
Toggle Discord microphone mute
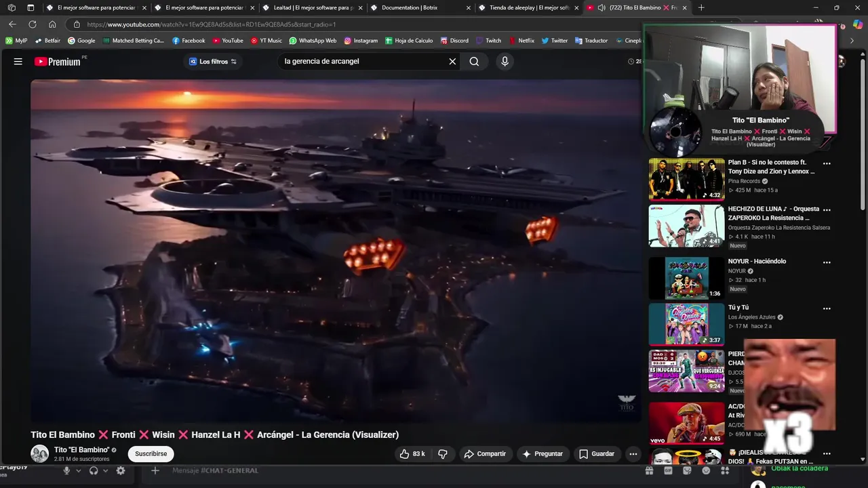[x=66, y=470]
